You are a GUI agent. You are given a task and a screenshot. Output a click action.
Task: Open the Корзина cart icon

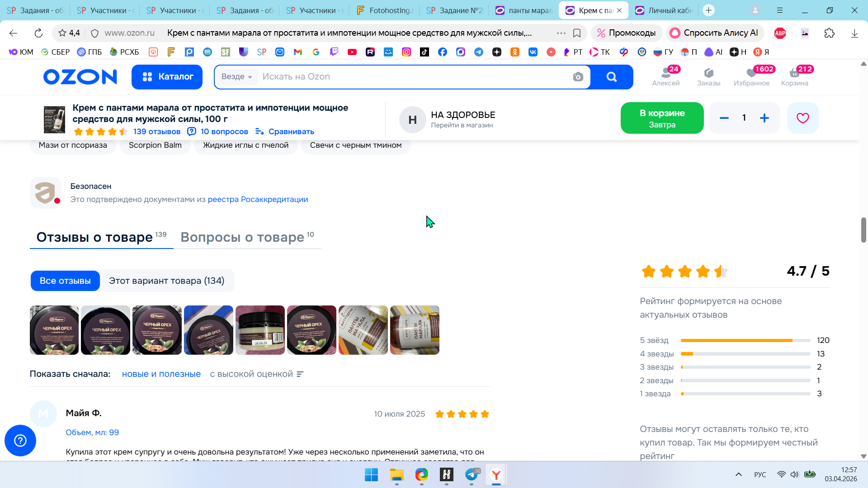pos(794,76)
